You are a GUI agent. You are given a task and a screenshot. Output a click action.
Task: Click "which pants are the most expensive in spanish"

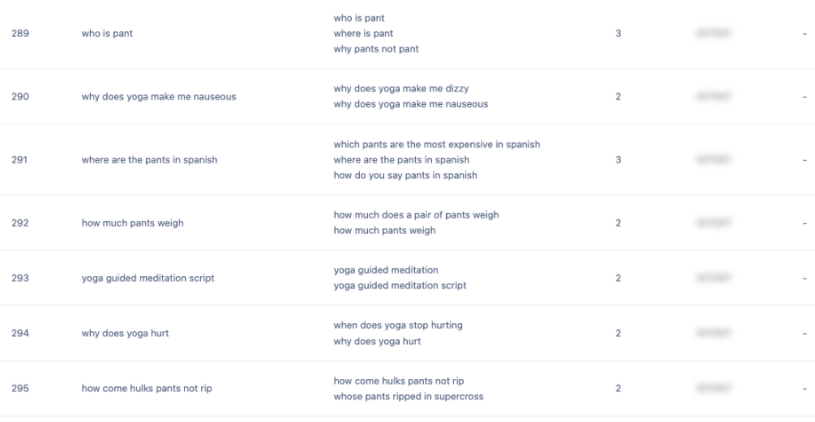tap(436, 144)
